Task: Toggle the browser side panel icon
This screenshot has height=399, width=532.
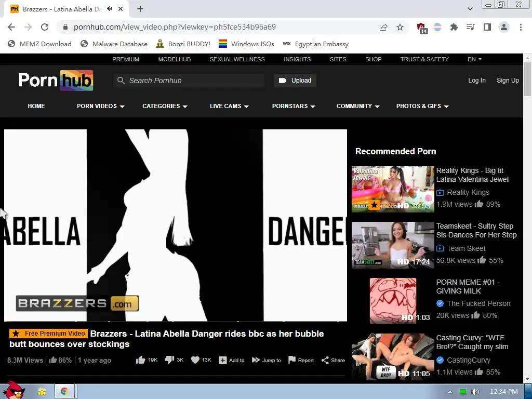Action: (487, 27)
